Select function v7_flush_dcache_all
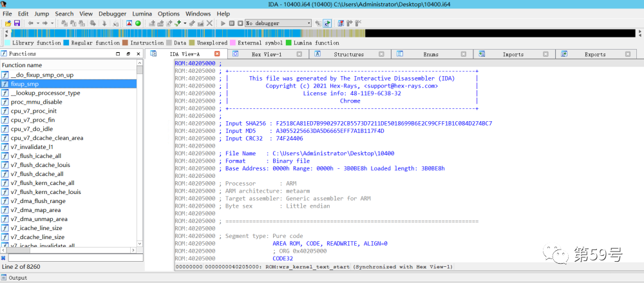 tap(37, 174)
